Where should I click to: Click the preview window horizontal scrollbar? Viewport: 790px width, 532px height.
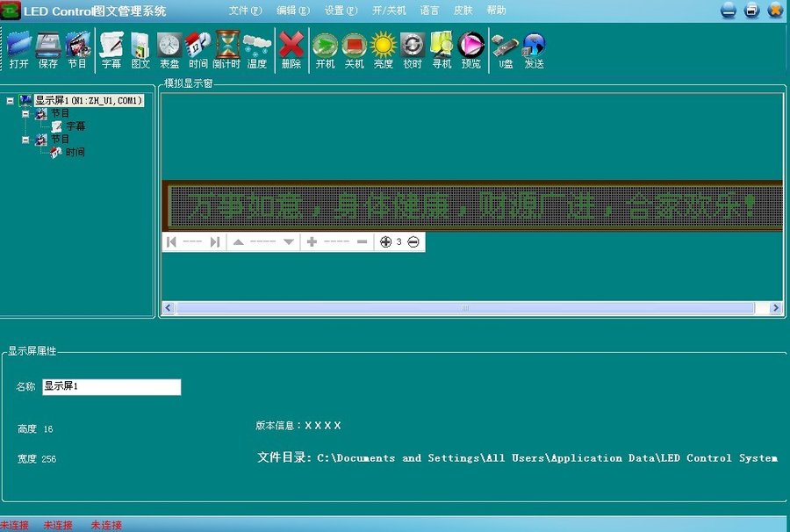(464, 308)
